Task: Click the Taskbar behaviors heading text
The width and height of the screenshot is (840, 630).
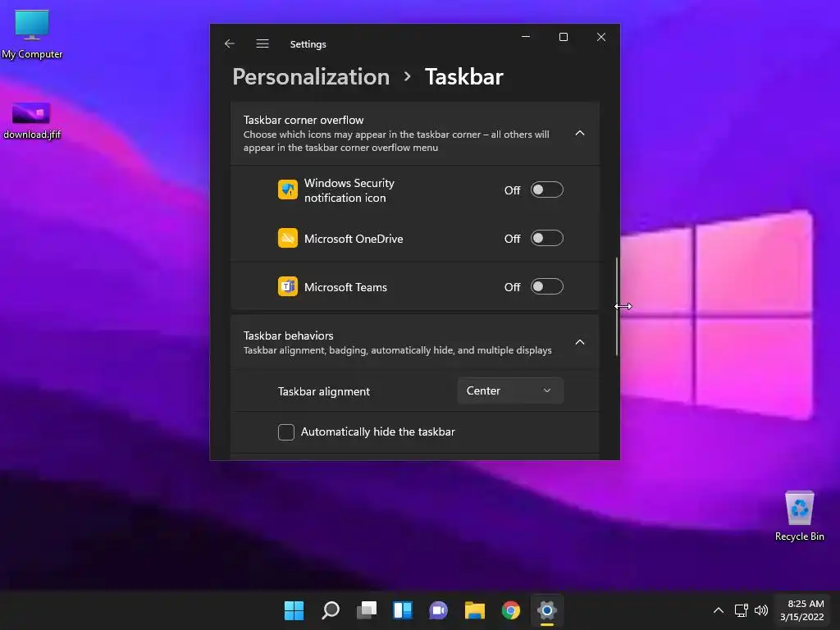Action: 288,336
